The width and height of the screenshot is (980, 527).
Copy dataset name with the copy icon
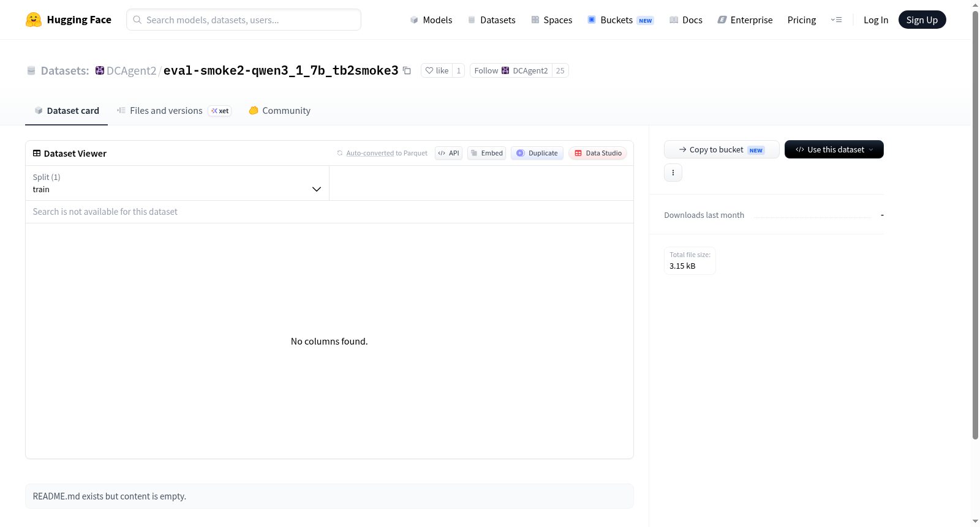pos(407,70)
